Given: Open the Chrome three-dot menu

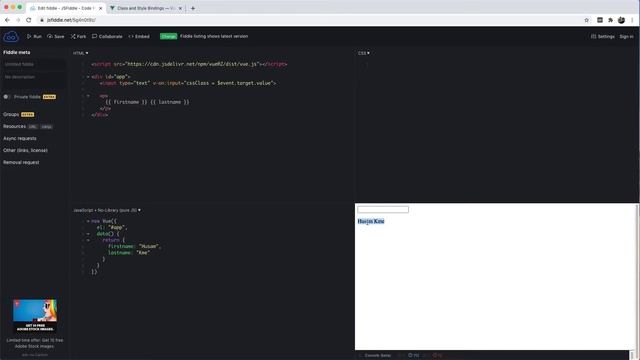Looking at the screenshot, I should [x=632, y=20].
